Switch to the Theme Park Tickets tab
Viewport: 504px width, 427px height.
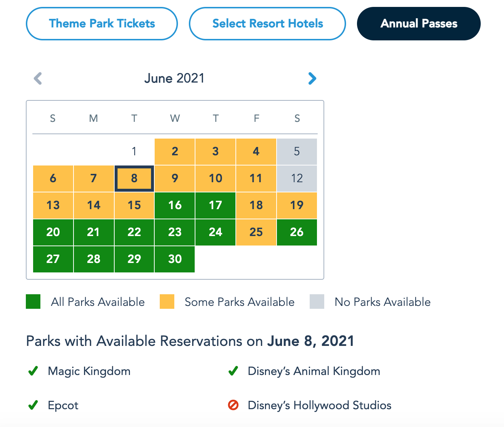(102, 24)
